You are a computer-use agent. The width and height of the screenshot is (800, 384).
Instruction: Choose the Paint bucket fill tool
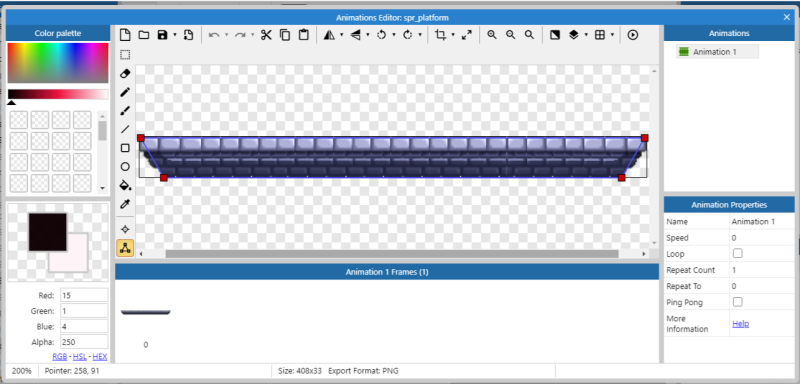(x=125, y=185)
